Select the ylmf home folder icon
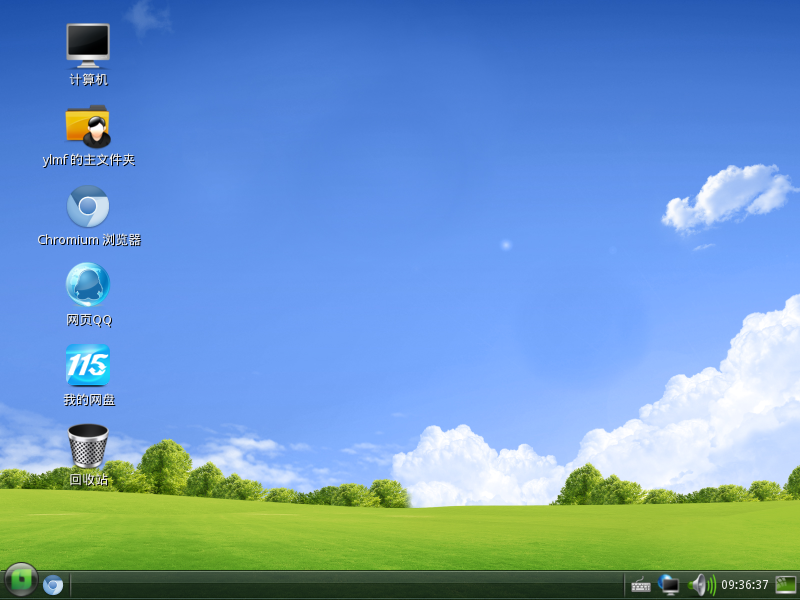 click(x=88, y=126)
